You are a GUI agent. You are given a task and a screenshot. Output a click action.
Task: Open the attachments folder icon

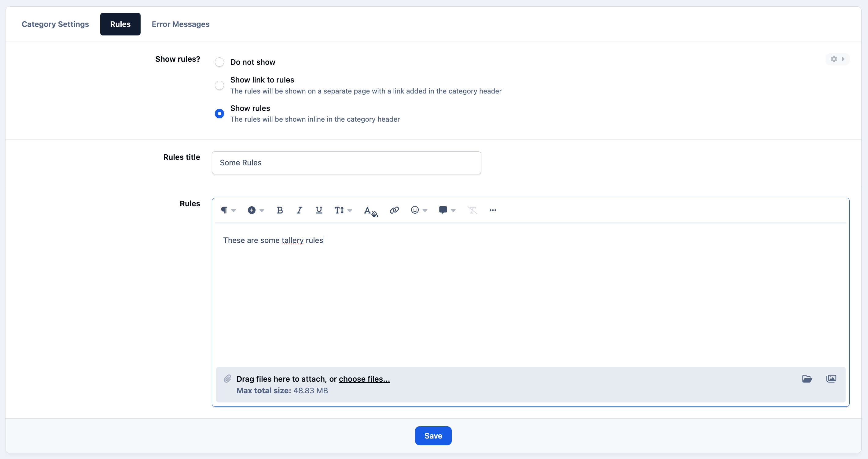point(807,379)
